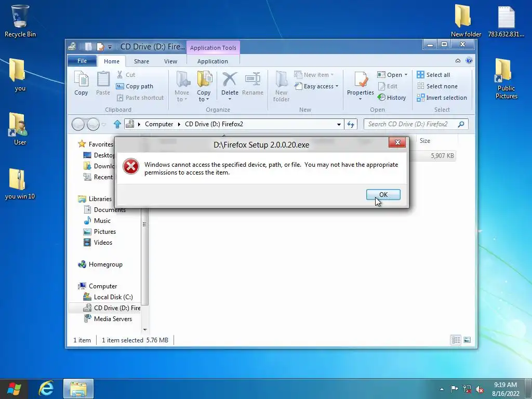Expand the Easy access dropdown
This screenshot has width=532, height=399.
pos(316,86)
